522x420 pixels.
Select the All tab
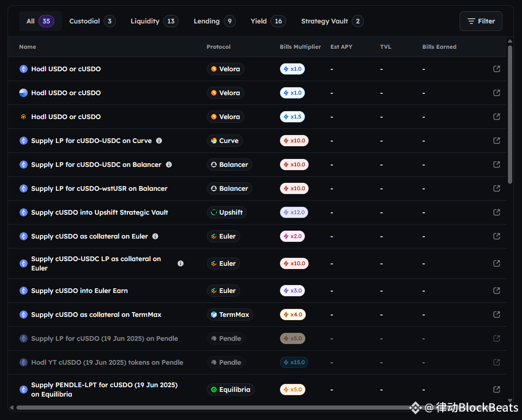tap(40, 21)
